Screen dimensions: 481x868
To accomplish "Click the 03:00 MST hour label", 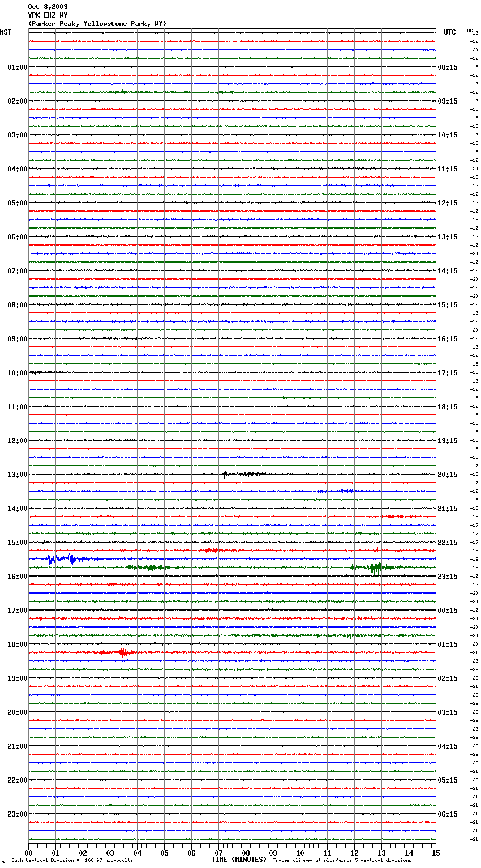I will point(18,135).
